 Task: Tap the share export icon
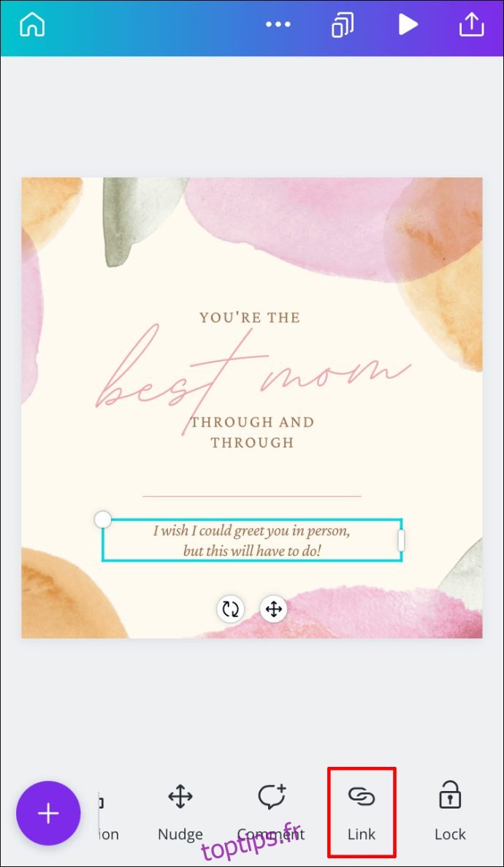(471, 25)
